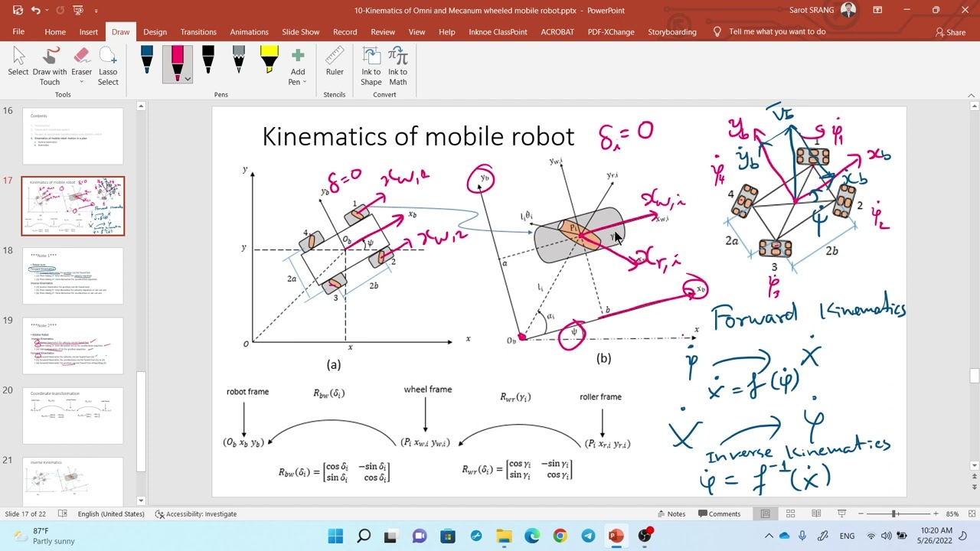
Task: Adjust the zoom slider
Action: click(x=893, y=514)
